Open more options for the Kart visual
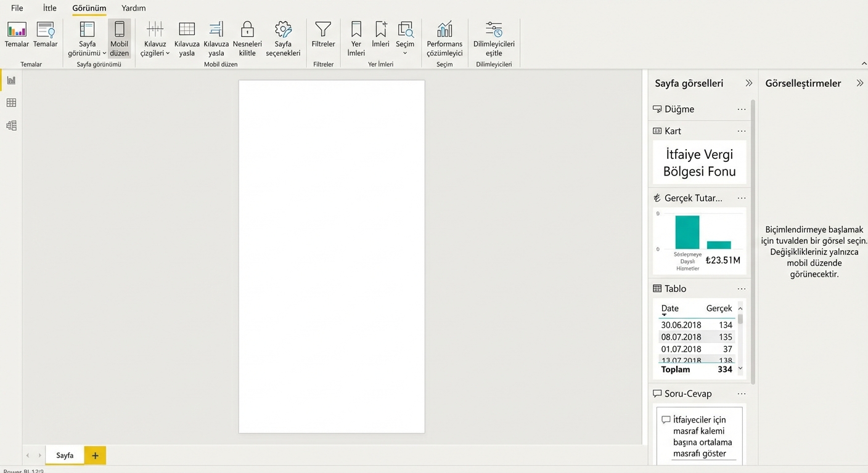 tap(741, 131)
